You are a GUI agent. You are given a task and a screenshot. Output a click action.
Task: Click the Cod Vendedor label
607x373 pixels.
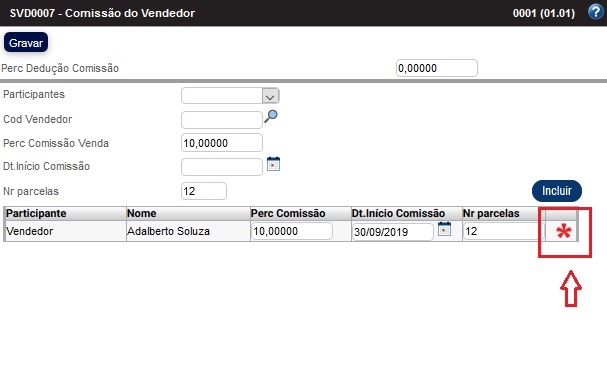point(38,119)
